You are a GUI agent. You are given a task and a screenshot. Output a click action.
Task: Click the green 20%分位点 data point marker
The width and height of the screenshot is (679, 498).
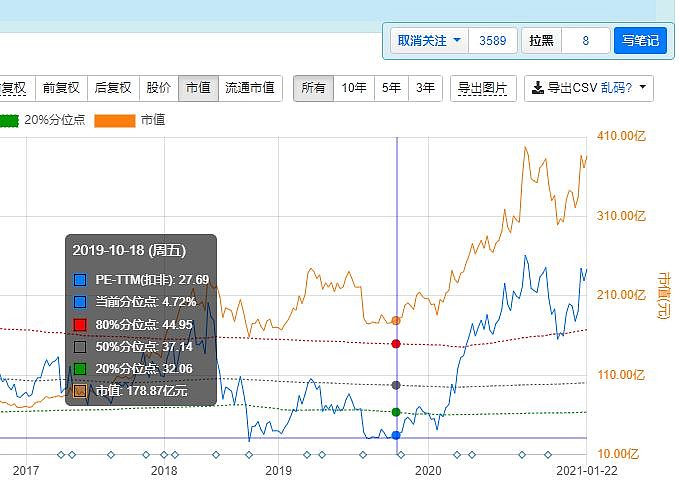point(396,412)
